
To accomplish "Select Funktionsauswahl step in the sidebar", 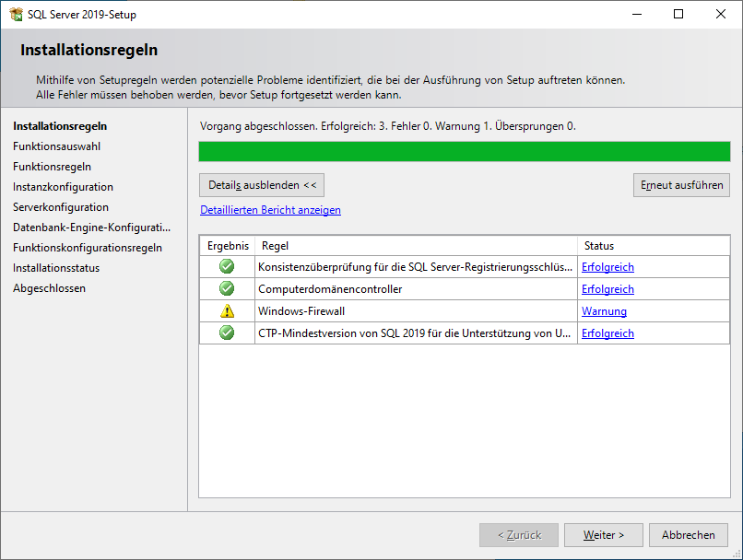I will pos(57,146).
